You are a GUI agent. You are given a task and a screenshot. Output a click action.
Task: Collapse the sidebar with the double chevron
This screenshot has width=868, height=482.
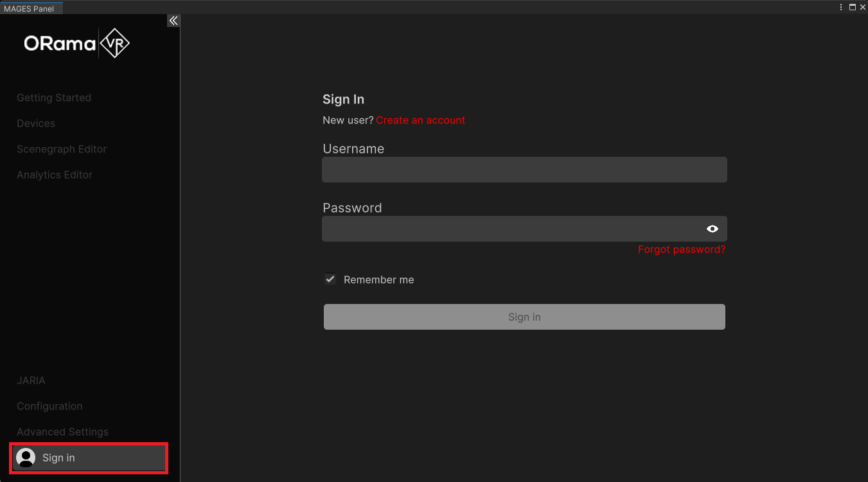[173, 21]
